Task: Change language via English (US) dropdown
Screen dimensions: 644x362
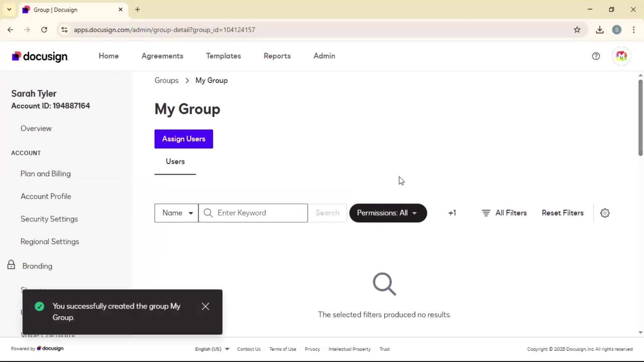Action: click(212, 349)
